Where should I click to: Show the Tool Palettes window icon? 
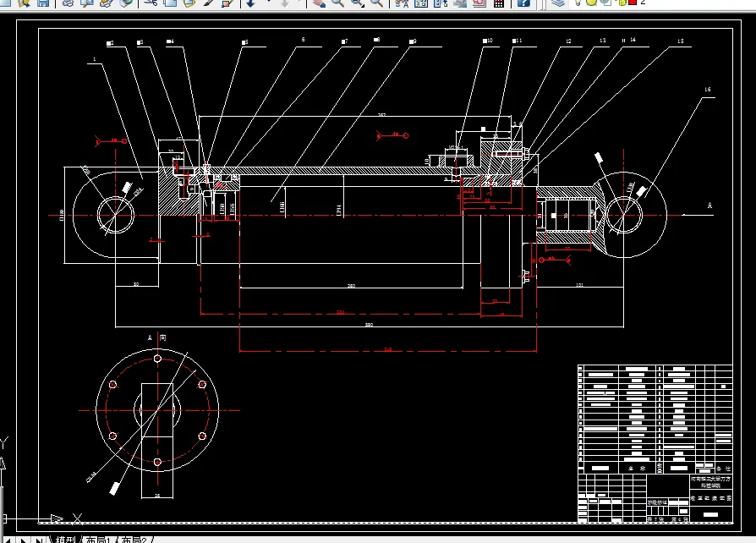click(x=441, y=3)
